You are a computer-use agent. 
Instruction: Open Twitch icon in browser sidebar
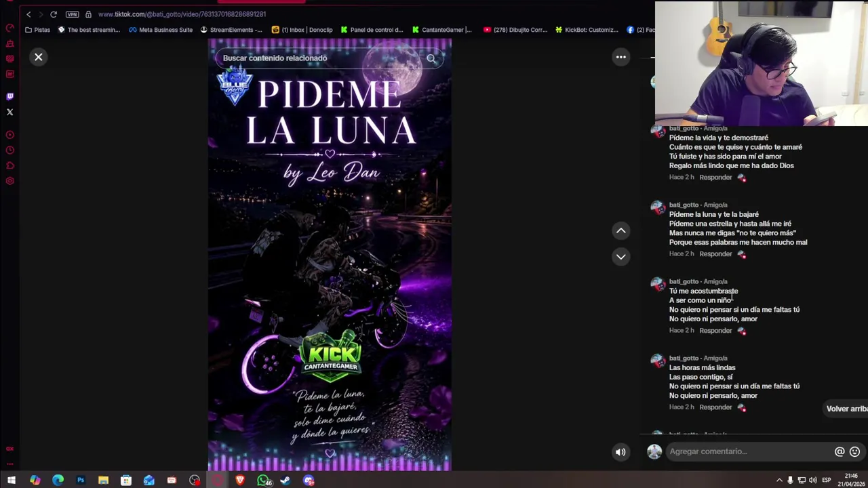(x=9, y=97)
